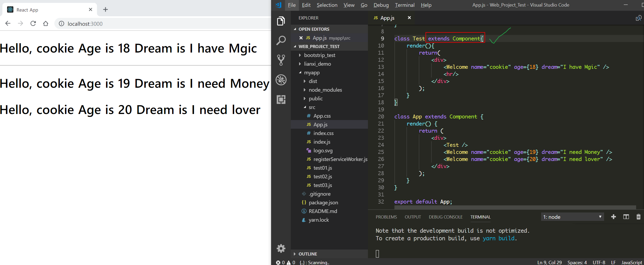Click the warnings count in status bar

[291, 262]
